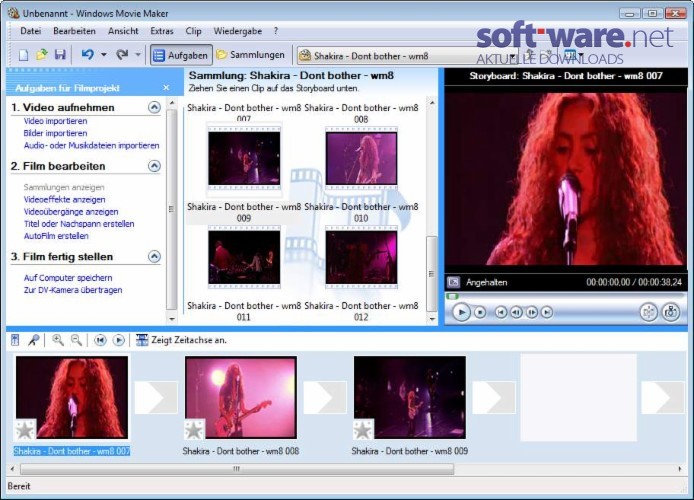Open the collection combo box Shakira - Dont bother
This screenshot has height=500, width=694.
(x=407, y=56)
